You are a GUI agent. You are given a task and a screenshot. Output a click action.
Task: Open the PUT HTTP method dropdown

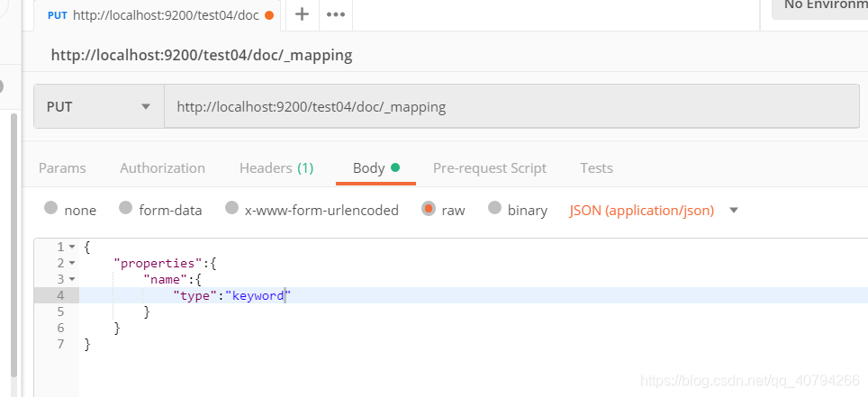99,106
